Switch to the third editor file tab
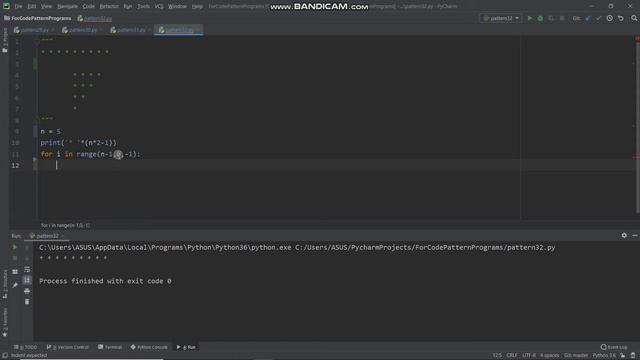This screenshot has width=640, height=360. click(x=131, y=30)
